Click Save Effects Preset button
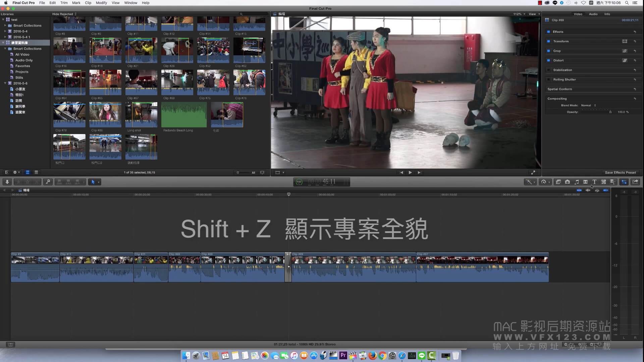 620,173
